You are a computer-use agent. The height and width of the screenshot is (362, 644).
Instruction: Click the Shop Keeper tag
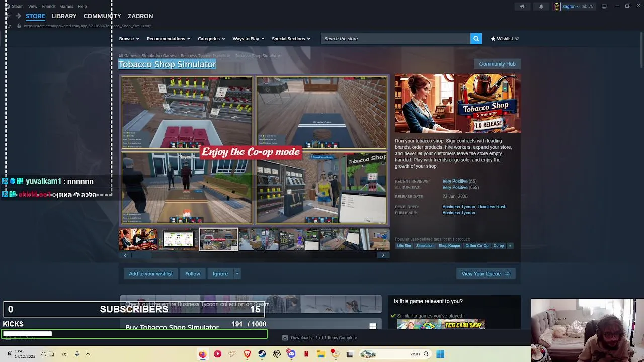tap(449, 246)
